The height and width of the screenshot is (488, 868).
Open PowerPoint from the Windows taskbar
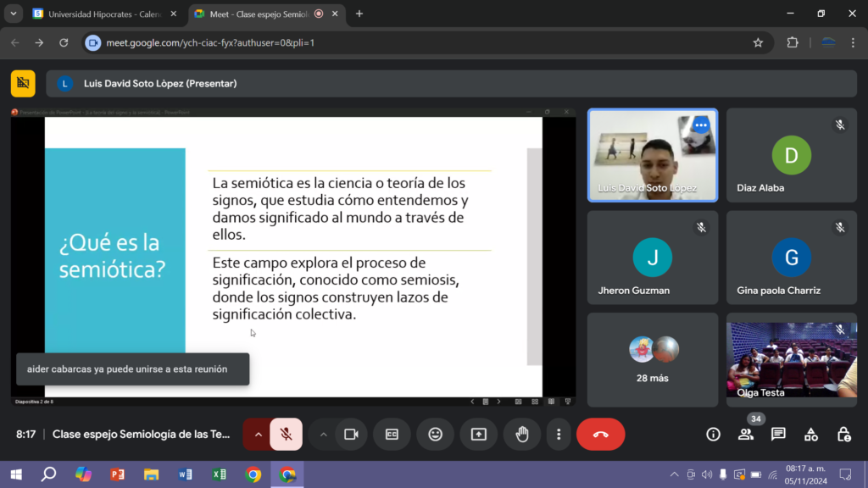point(117,474)
